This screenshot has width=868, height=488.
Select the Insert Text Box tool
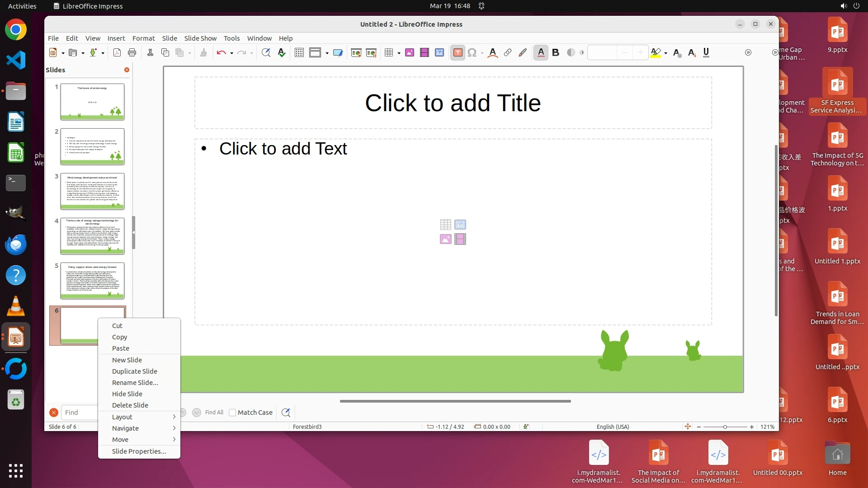(458, 53)
